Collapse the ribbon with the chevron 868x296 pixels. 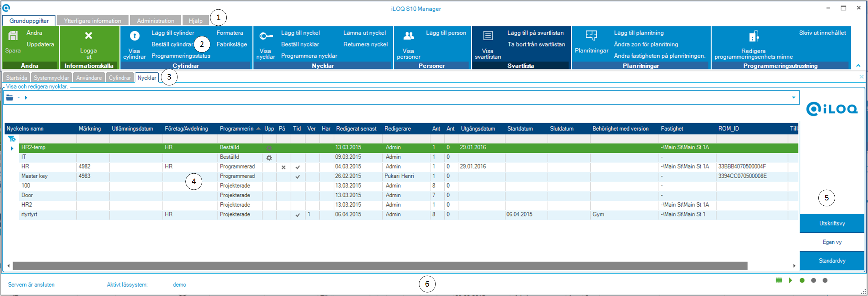pyautogui.click(x=858, y=65)
